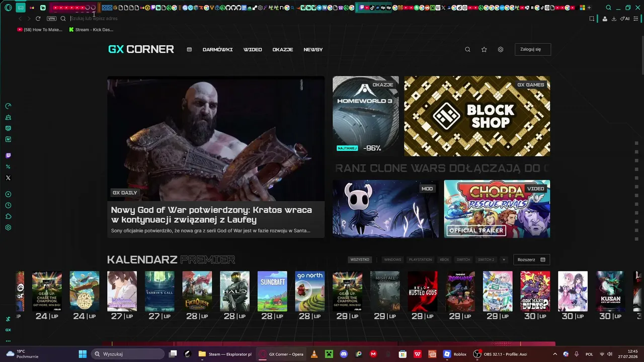Open the browser downloads panel
Screen dimensions: 644x362
click(x=614, y=19)
